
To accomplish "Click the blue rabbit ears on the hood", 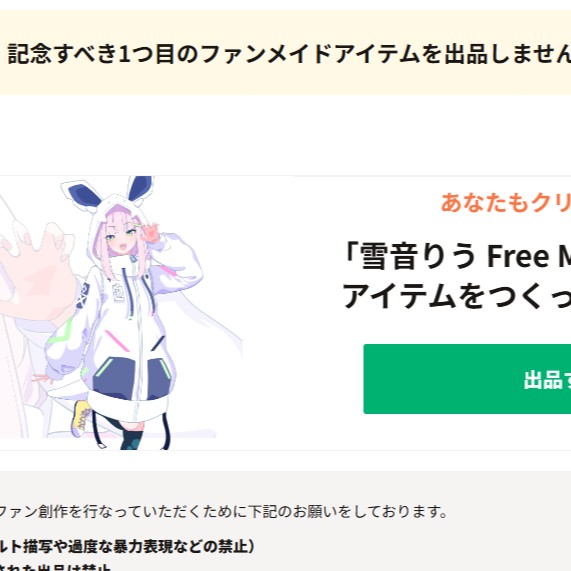I will coord(109,192).
